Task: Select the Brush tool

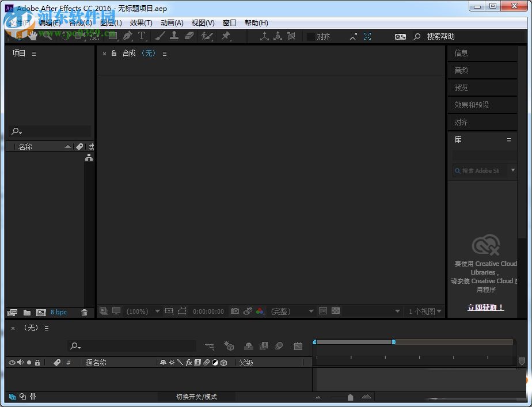Action: 161,36
